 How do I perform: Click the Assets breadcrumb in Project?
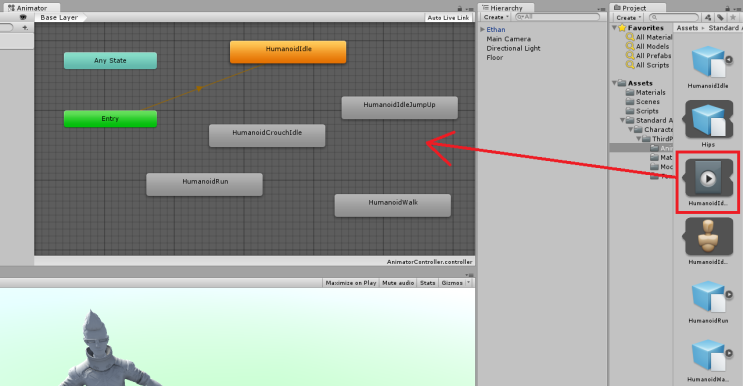(x=687, y=28)
